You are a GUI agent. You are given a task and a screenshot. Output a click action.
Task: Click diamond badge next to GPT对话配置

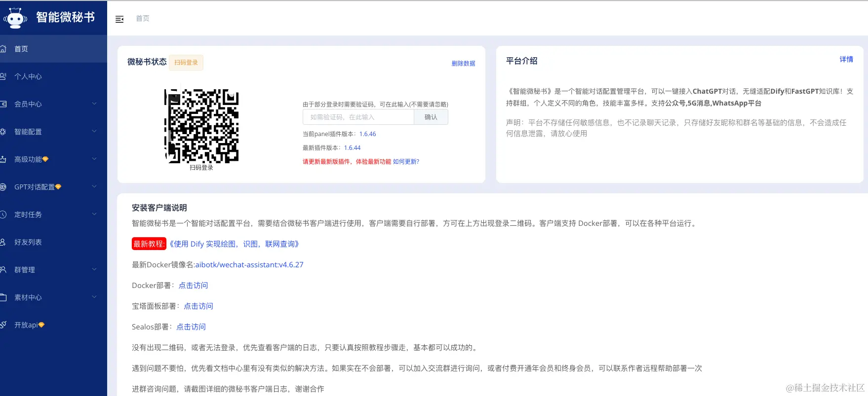pyautogui.click(x=58, y=187)
